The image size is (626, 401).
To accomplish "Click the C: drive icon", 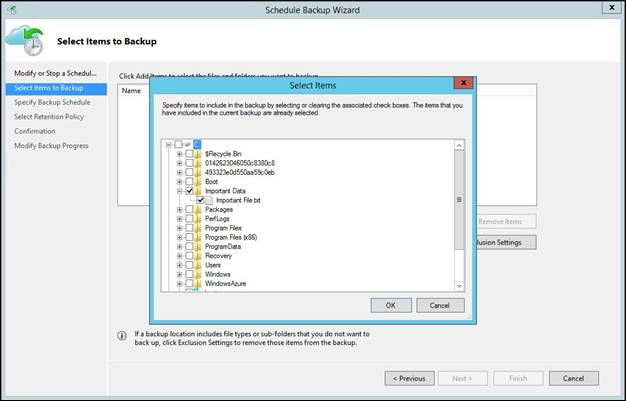I will (x=188, y=144).
